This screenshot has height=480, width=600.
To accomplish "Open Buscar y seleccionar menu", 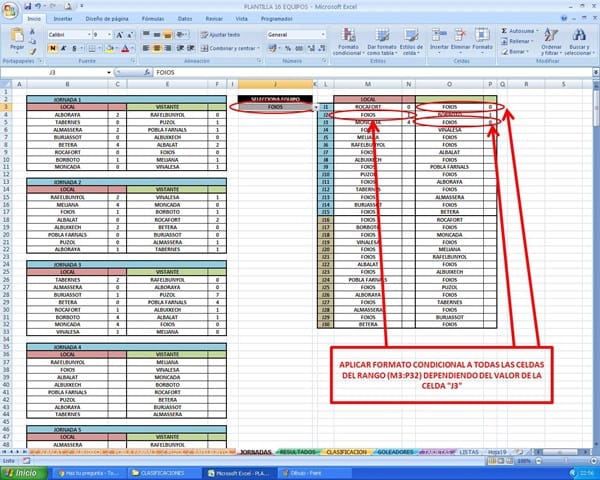I will pos(579,41).
